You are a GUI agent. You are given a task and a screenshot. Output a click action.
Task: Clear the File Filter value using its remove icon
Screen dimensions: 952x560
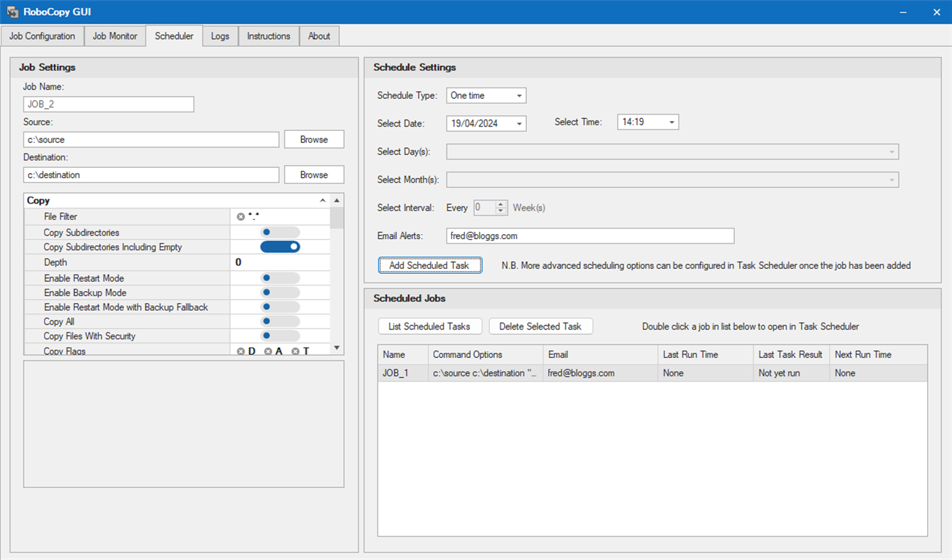pyautogui.click(x=240, y=216)
